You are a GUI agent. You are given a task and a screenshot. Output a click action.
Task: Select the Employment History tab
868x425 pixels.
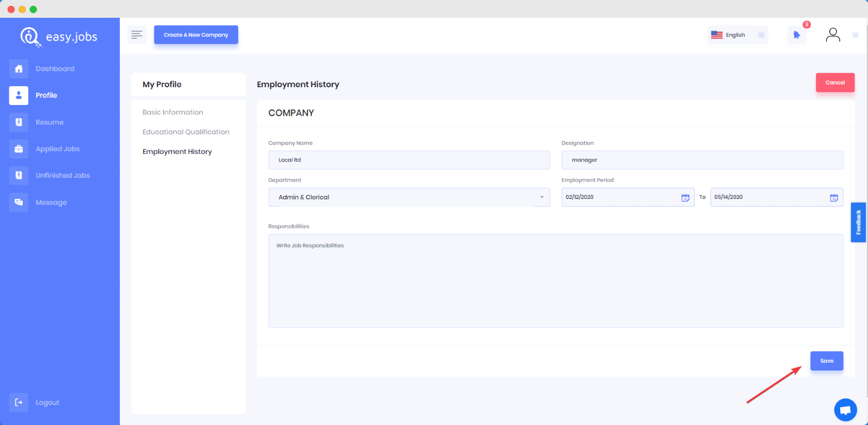point(177,152)
